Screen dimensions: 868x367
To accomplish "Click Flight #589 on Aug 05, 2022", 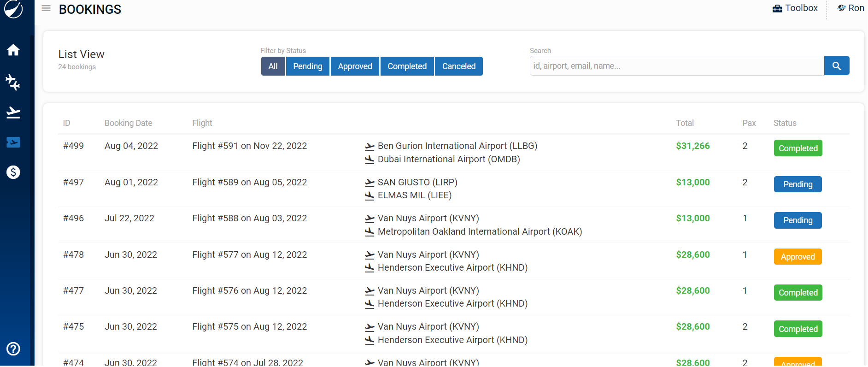I will tap(250, 183).
